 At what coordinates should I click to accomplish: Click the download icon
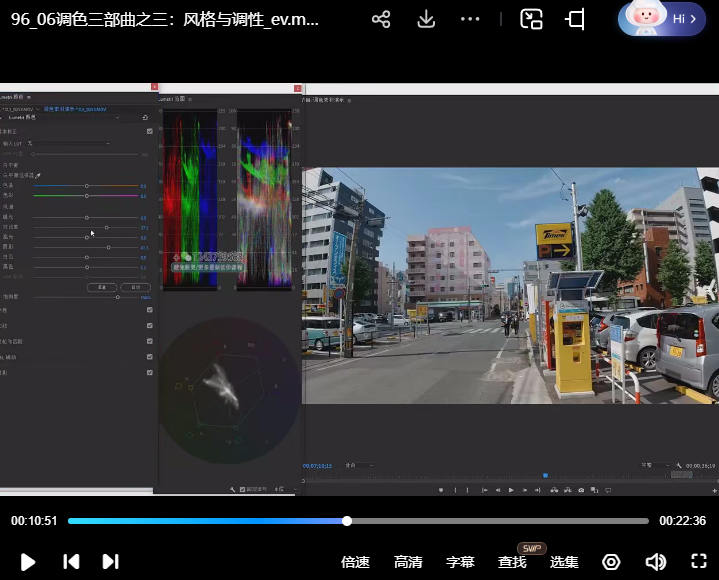pos(426,19)
